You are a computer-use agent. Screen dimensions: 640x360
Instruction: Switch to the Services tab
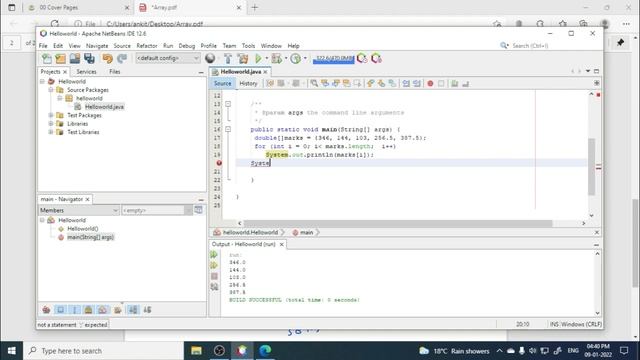pyautogui.click(x=87, y=71)
